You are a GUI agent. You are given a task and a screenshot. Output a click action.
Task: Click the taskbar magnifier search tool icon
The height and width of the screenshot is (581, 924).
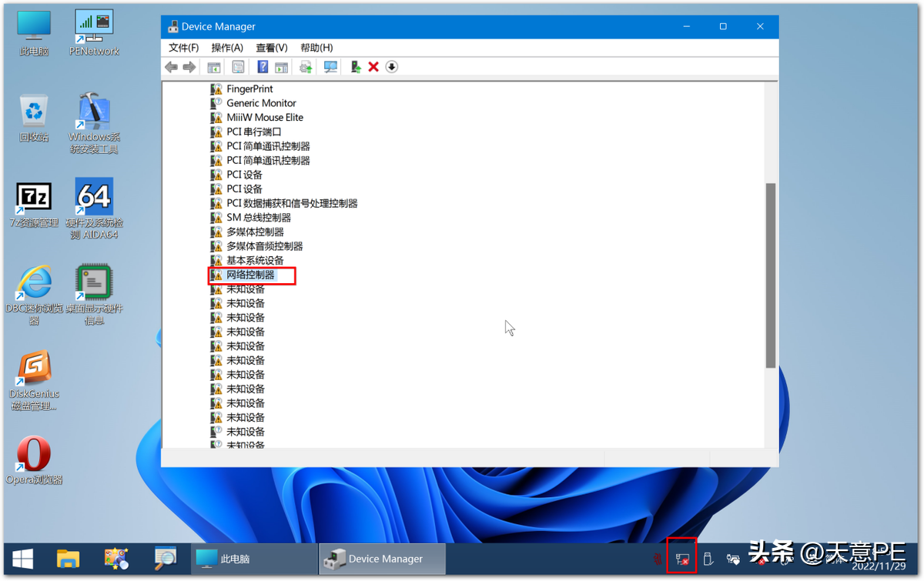[165, 559]
